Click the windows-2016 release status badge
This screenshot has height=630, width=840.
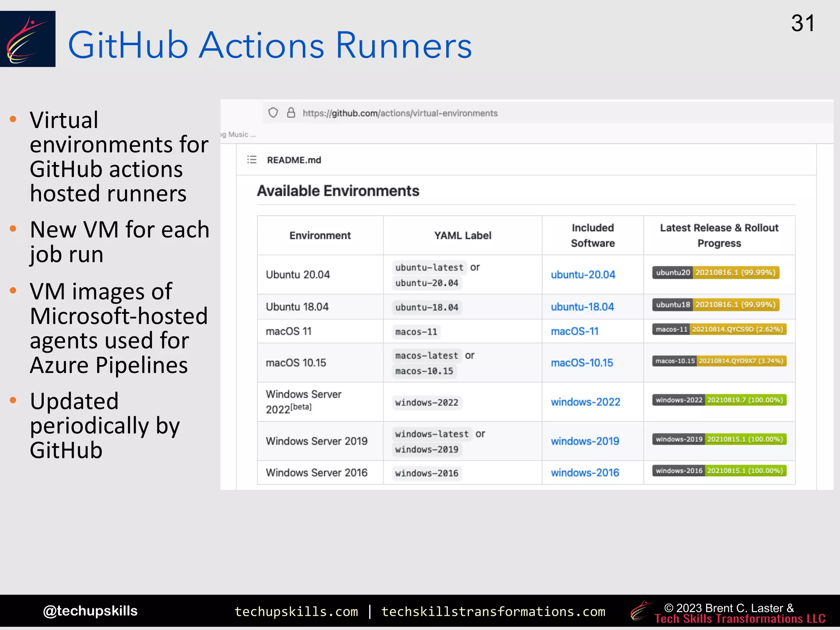[x=719, y=471]
